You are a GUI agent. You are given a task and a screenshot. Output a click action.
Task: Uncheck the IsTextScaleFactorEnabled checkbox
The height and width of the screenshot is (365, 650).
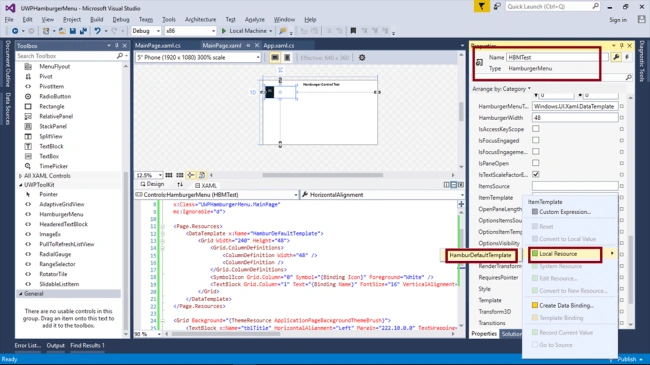[x=536, y=174]
